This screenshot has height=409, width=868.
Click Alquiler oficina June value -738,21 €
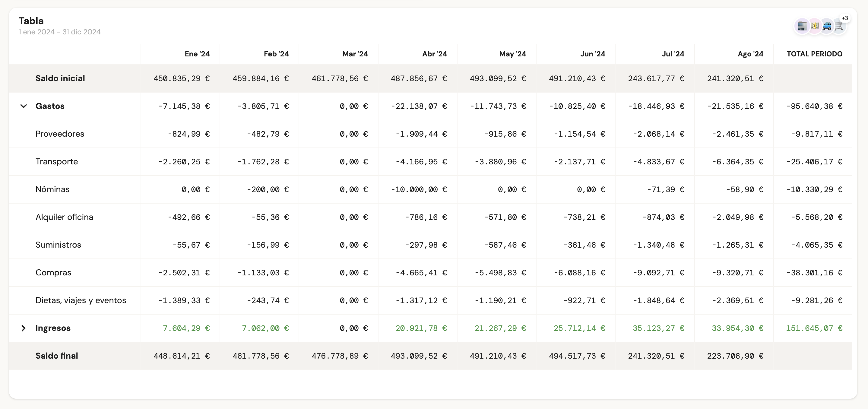click(x=584, y=217)
